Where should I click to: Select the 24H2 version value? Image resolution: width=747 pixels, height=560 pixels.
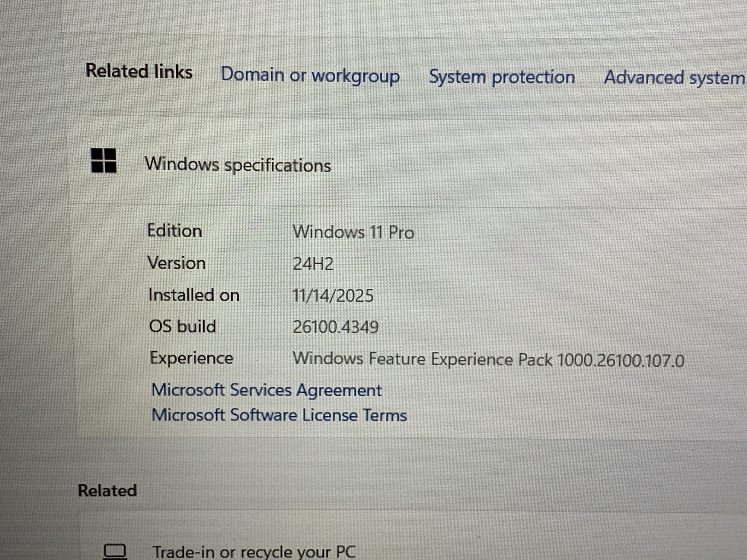coord(313,264)
